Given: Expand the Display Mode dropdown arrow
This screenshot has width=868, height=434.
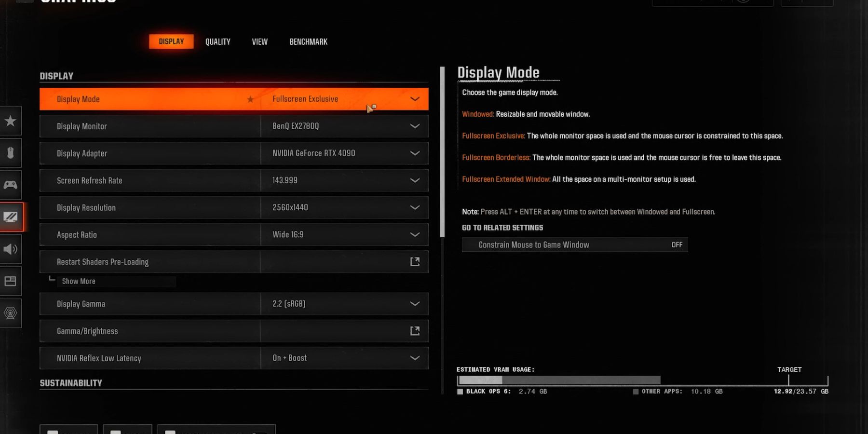Looking at the screenshot, I should click(415, 99).
